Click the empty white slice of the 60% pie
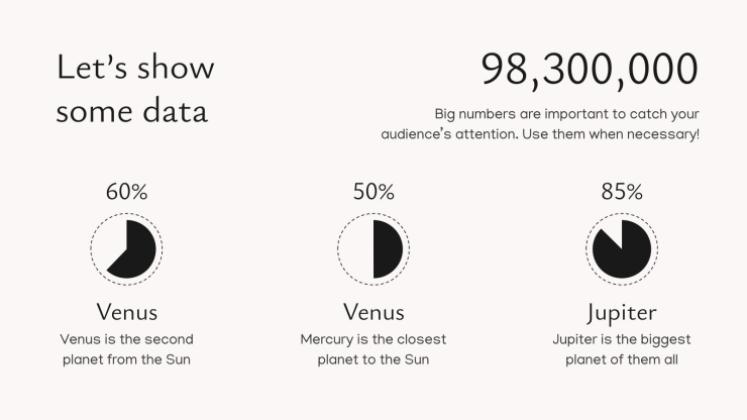 tap(116, 238)
